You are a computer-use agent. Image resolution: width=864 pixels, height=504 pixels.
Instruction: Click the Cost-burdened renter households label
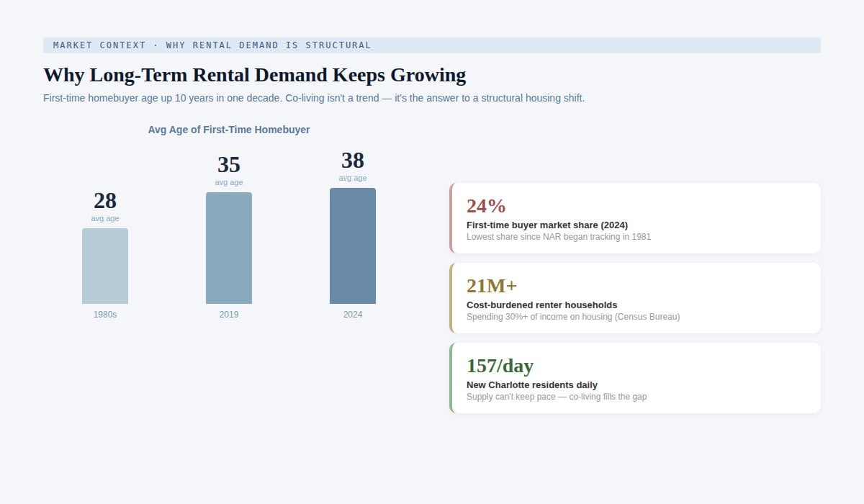point(541,305)
